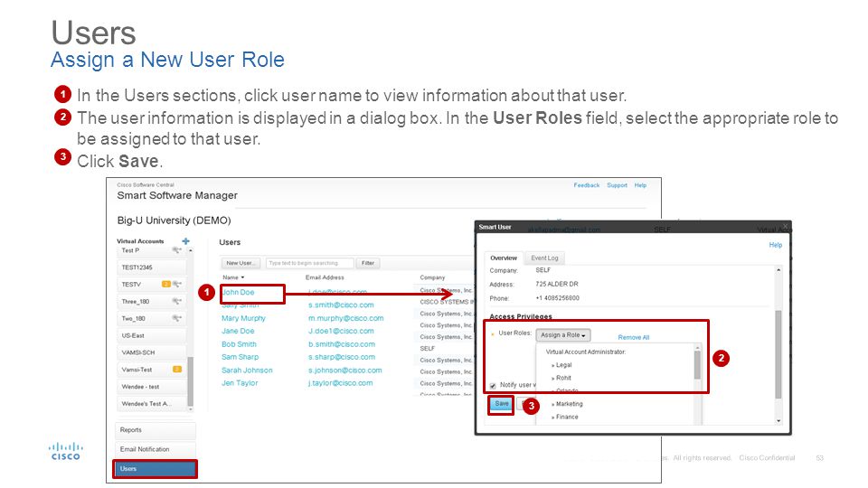
Task: Open the Email Notification section
Action: pos(155,450)
